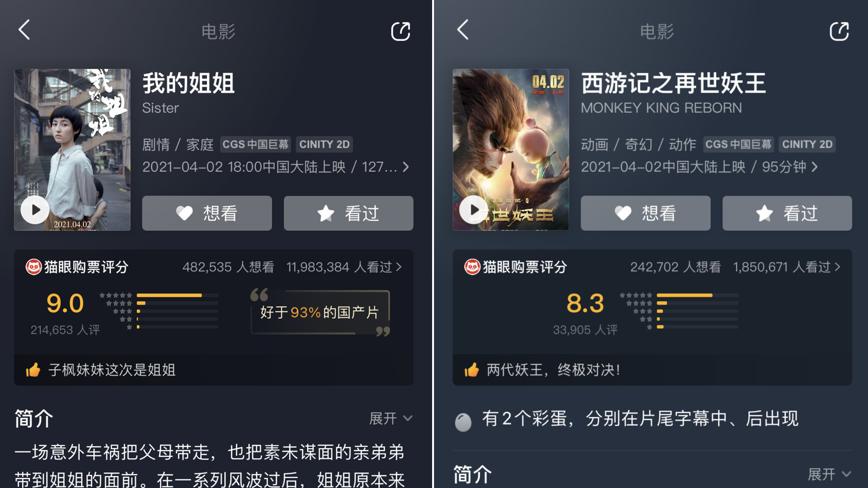
Task: Go back from the 我的姐姐 movie page
Action: pyautogui.click(x=25, y=30)
